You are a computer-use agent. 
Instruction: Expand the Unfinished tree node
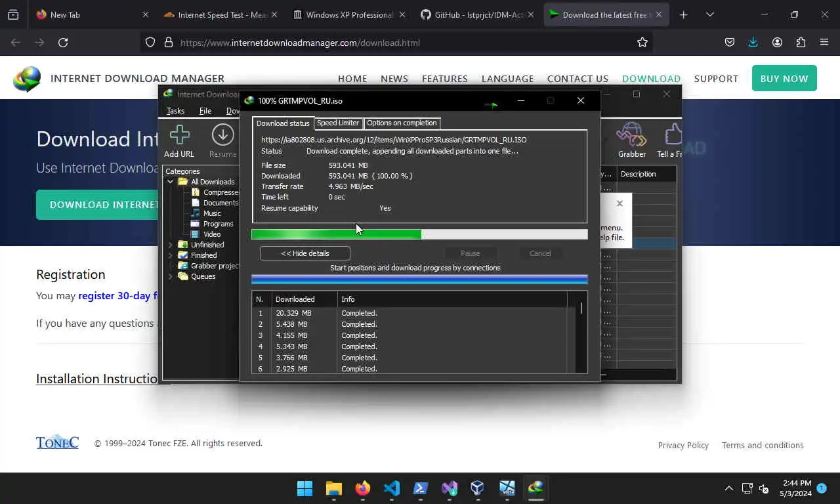[170, 245]
